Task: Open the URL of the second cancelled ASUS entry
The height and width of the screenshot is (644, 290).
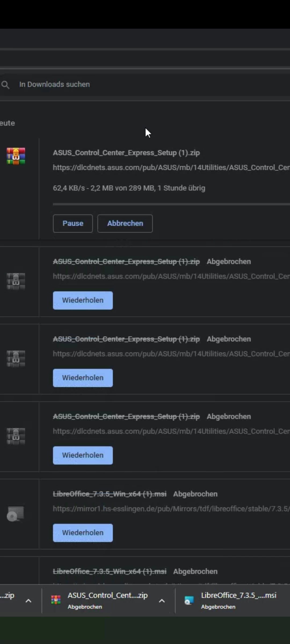Action: 171,354
